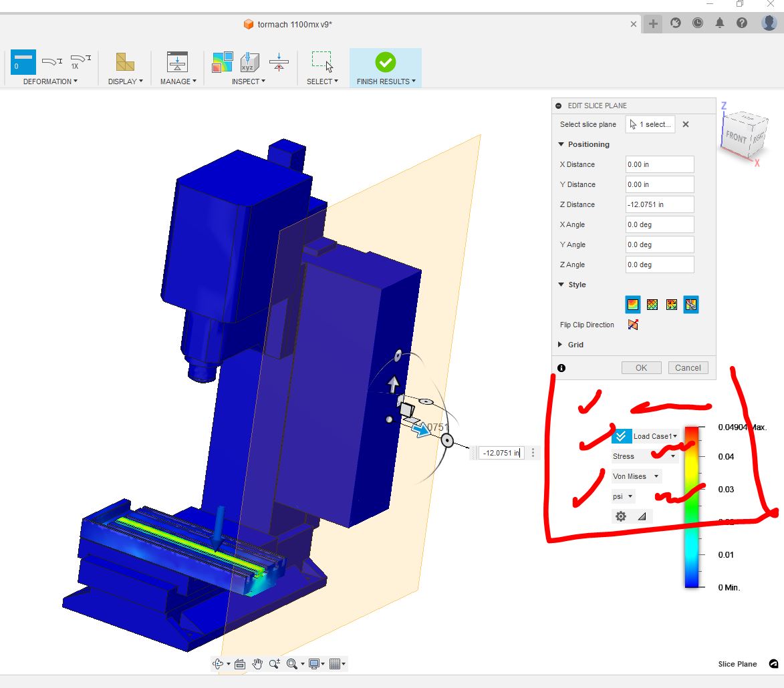
Task: Click the Z Distance input field
Action: pos(659,204)
